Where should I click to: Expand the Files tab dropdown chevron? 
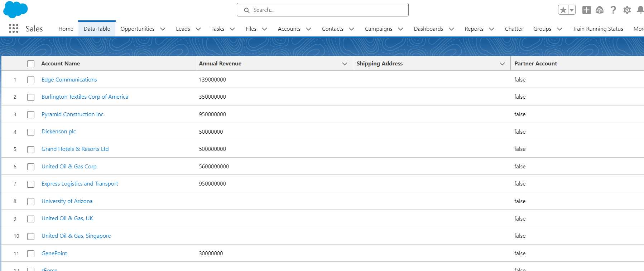tap(264, 29)
